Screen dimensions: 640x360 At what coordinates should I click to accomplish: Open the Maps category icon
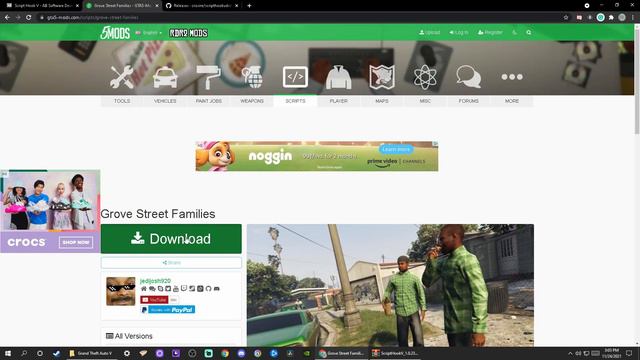(382, 77)
